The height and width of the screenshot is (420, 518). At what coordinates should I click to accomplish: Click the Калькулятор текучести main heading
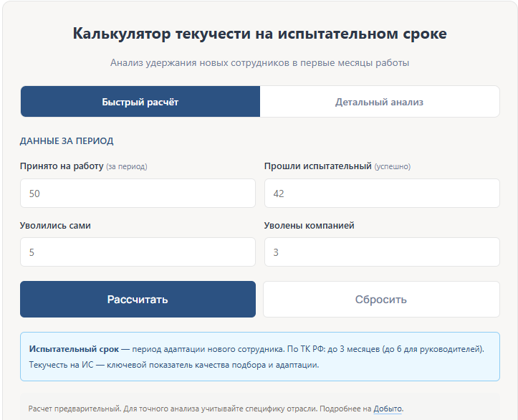click(x=259, y=34)
